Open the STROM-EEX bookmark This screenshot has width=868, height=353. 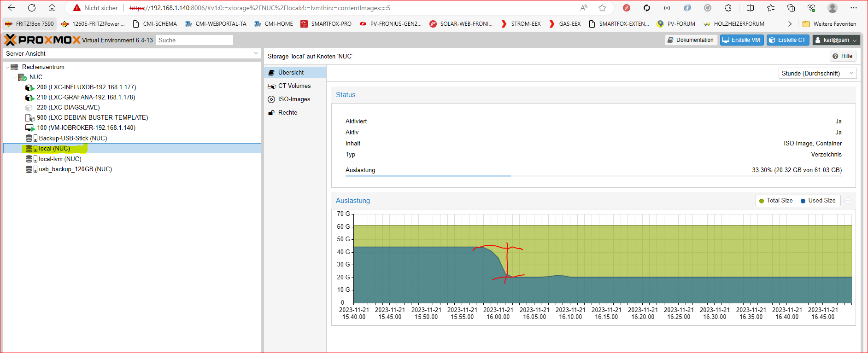point(521,24)
